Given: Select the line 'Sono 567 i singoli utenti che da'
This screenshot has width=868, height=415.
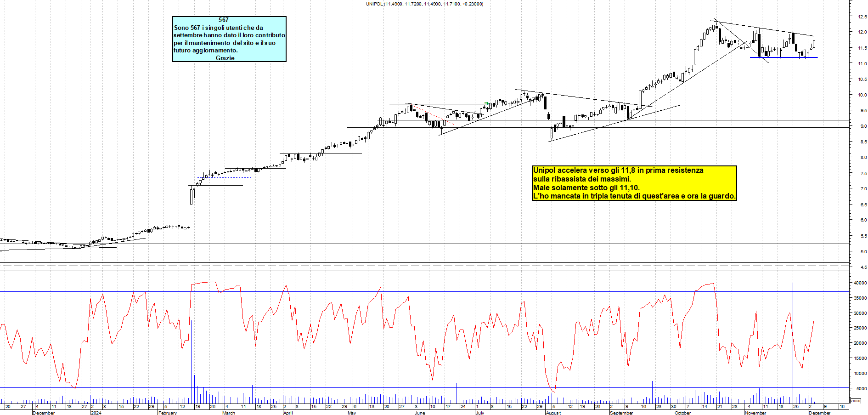Looking at the screenshot, I should click(219, 28).
